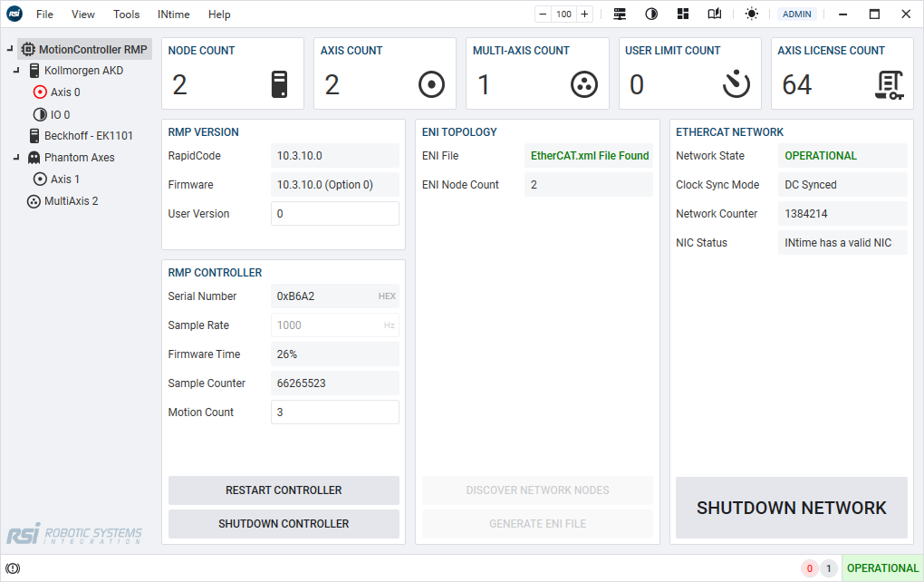The image size is (924, 582).
Task: Click the Axis License Count certificate icon
Action: pyautogui.click(x=890, y=84)
